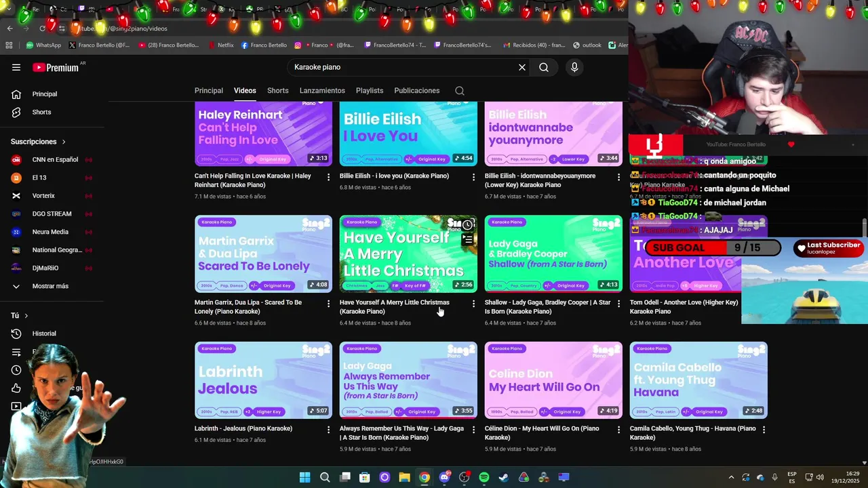Open outlook bookmark

pos(587,45)
